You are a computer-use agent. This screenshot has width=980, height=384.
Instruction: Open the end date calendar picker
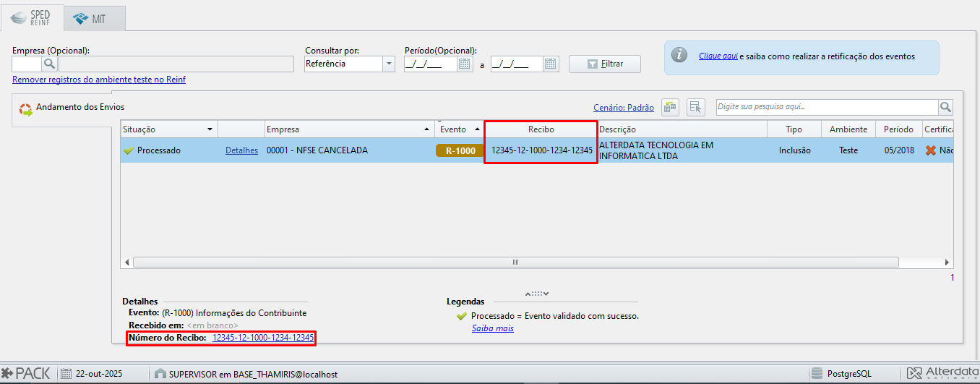coord(551,64)
